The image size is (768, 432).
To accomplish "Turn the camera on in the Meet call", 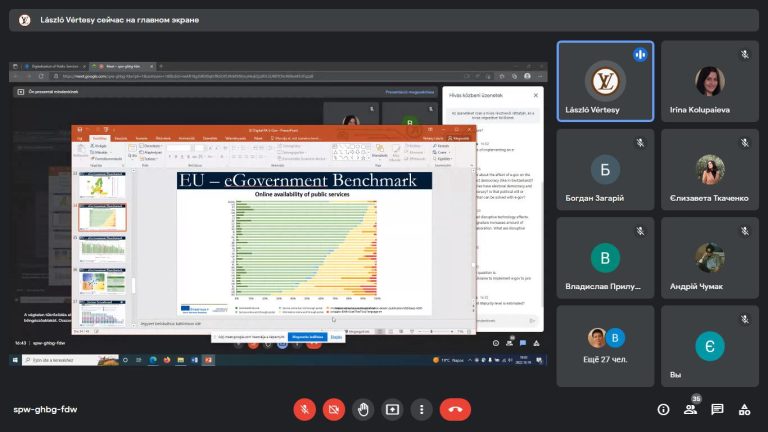I will (x=334, y=409).
